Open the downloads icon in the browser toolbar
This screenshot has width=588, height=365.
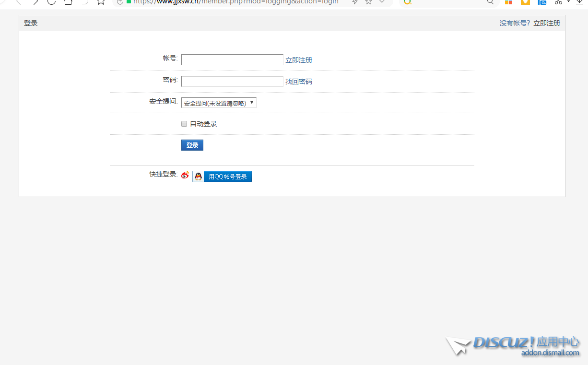580,2
